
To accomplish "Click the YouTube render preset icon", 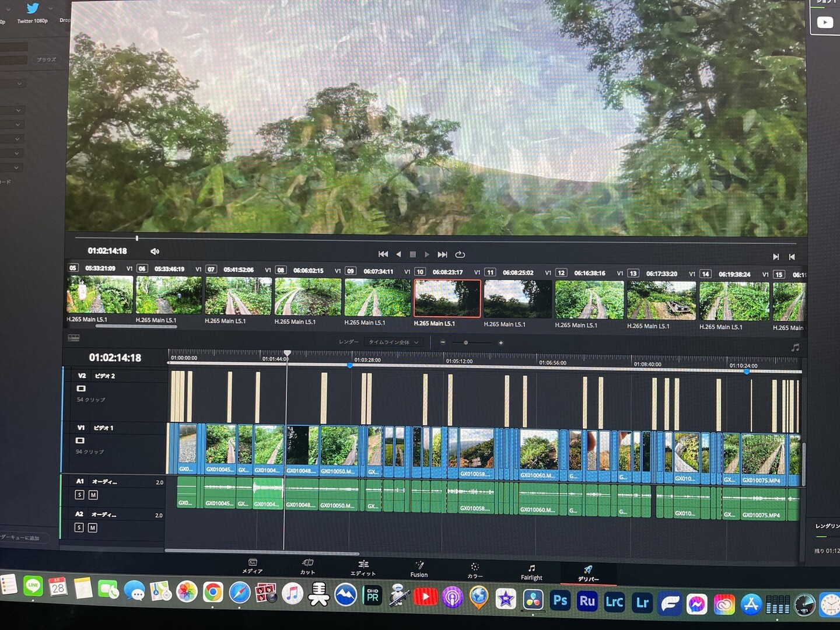I will (824, 22).
